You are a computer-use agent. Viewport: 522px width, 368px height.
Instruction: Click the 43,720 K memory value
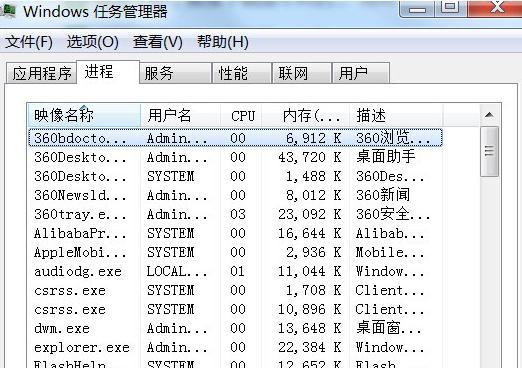[310, 157]
